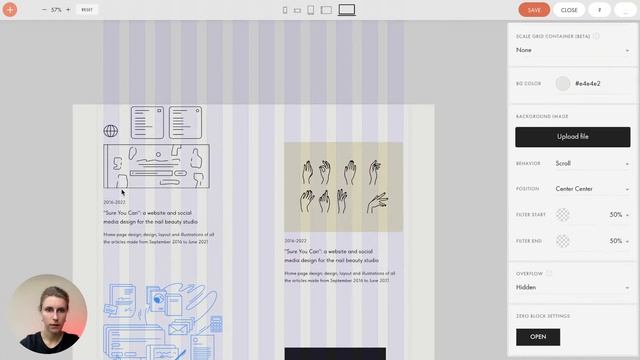Switch to the tablet landscape view
The width and height of the screenshot is (640, 360).
pyautogui.click(x=326, y=10)
